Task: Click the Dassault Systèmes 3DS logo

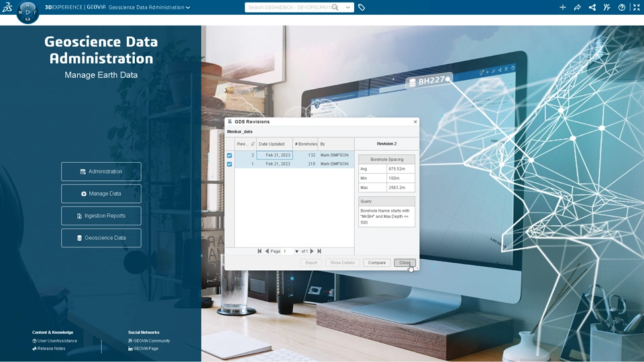Action: [7, 7]
